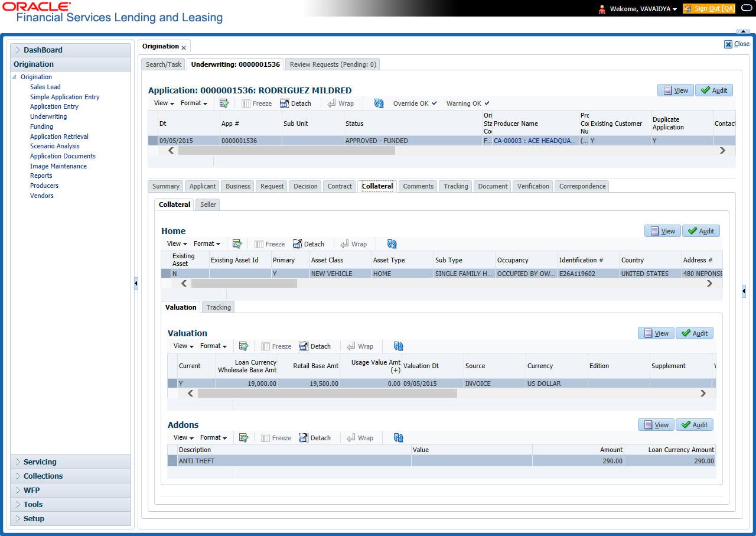Collapse the Origination tree node triangle
This screenshot has width=756, height=536.
15,77
